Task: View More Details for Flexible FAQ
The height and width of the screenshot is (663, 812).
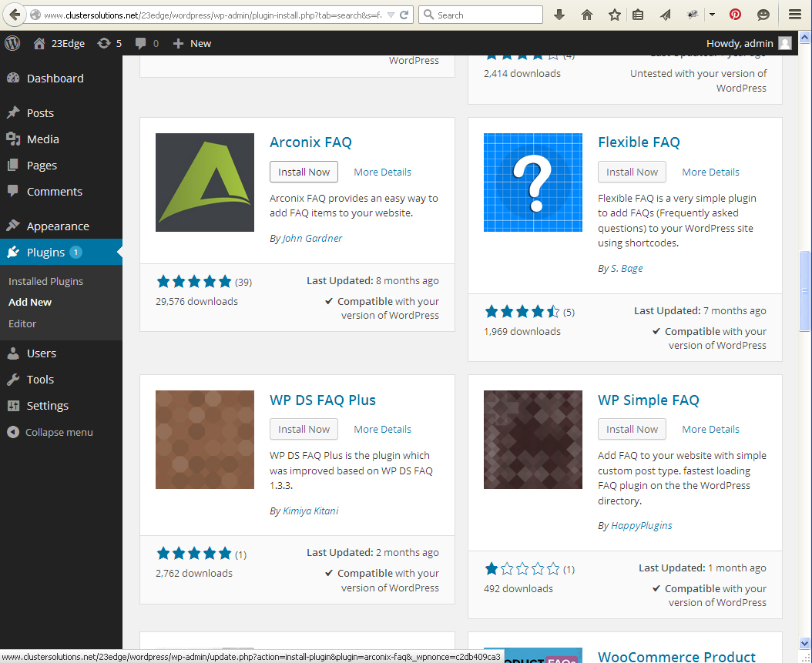Action: tap(710, 172)
